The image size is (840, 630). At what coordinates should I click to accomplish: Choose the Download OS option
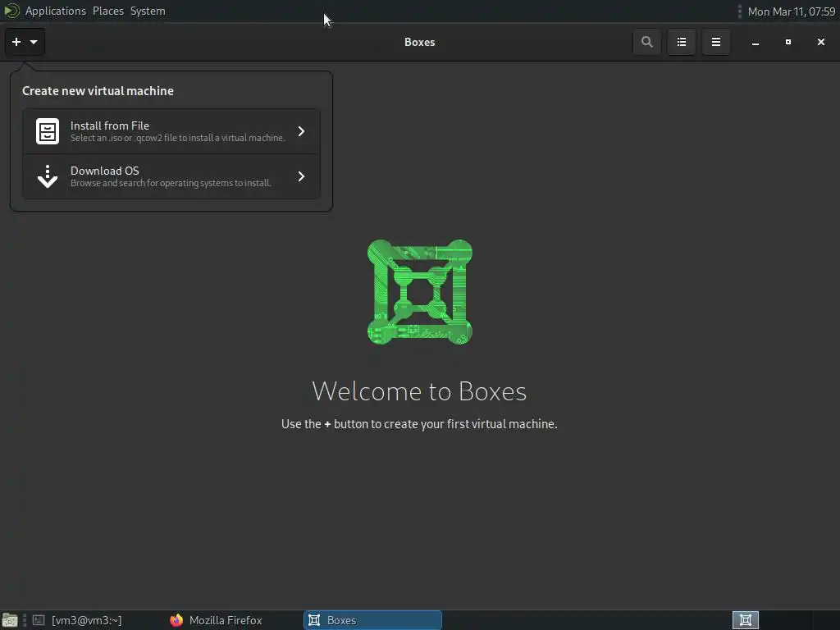pos(171,176)
